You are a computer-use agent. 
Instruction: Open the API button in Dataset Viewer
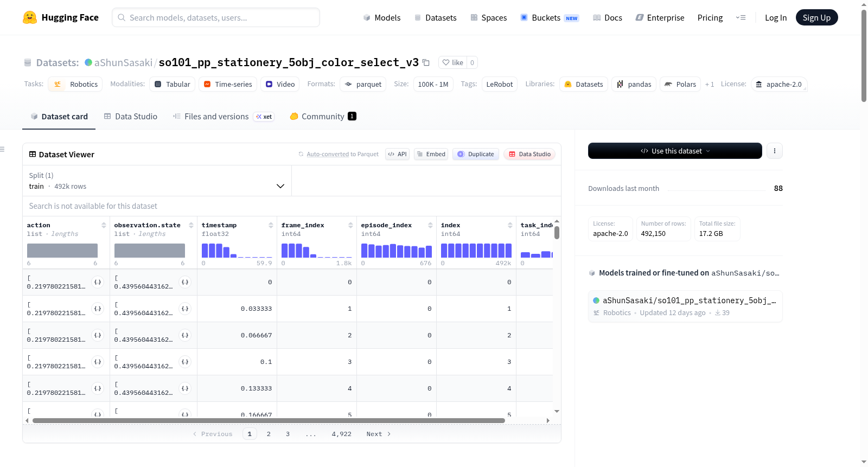(397, 154)
